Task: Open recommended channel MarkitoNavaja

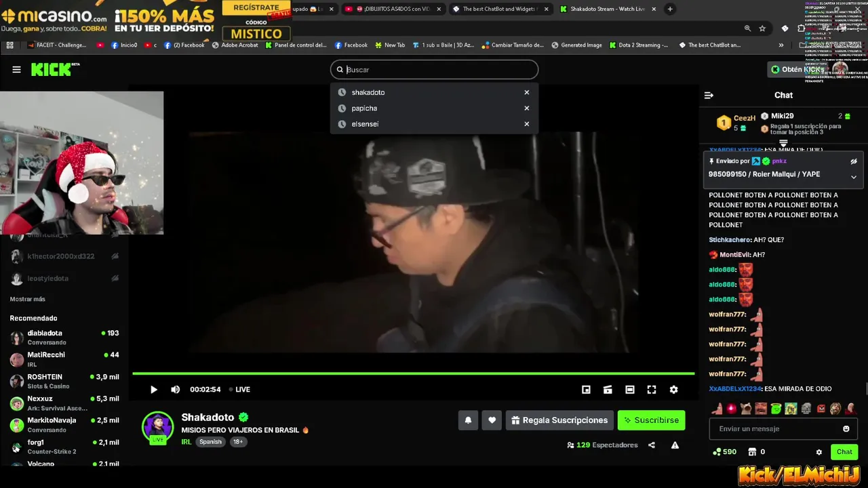Action: pyautogui.click(x=64, y=425)
